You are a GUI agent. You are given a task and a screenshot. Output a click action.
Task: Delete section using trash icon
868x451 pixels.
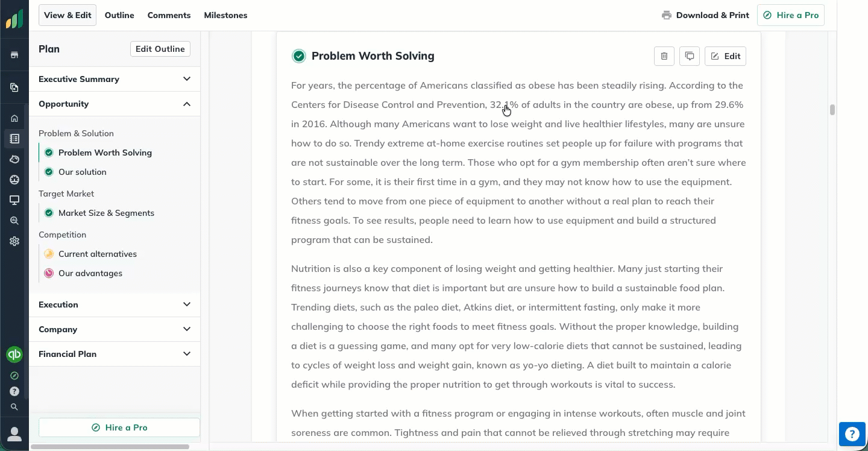click(x=664, y=56)
